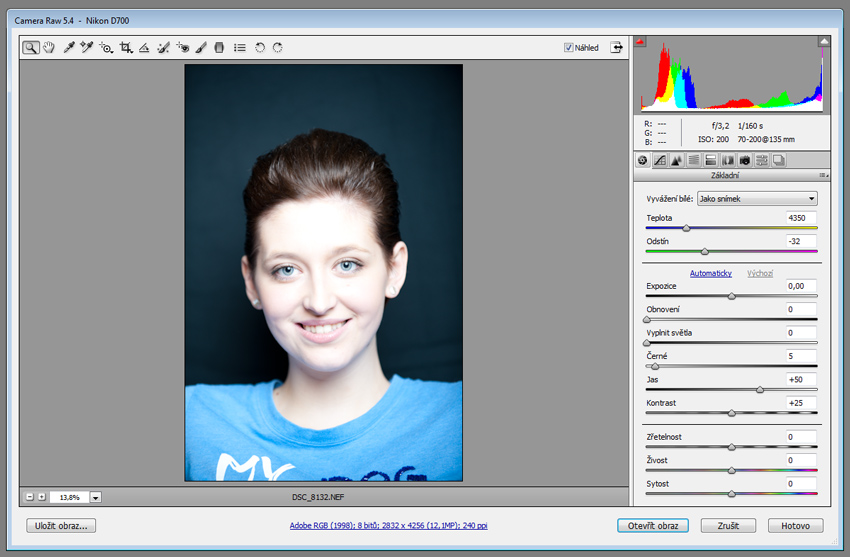
Task: Open the zoom level dropdown
Action: click(x=96, y=496)
